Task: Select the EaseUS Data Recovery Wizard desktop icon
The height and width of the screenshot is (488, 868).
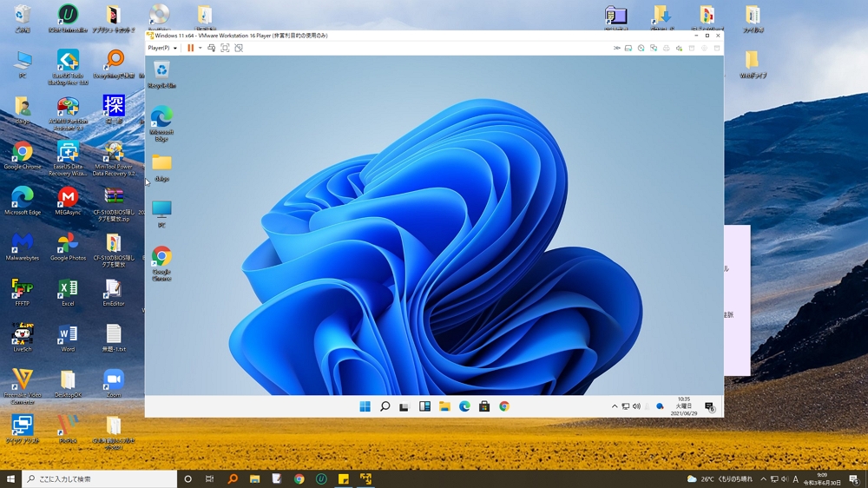Action: pyautogui.click(x=68, y=159)
